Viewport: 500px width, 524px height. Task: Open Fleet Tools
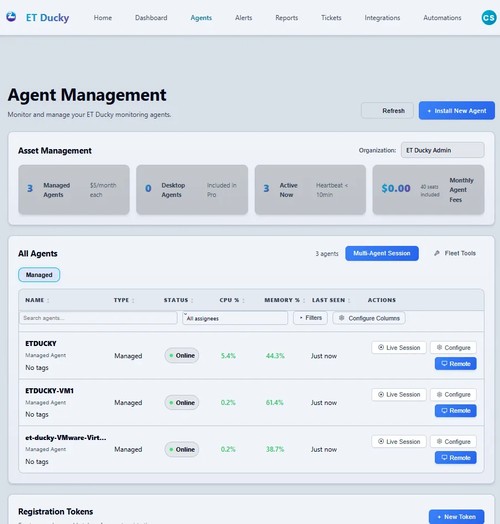[455, 253]
